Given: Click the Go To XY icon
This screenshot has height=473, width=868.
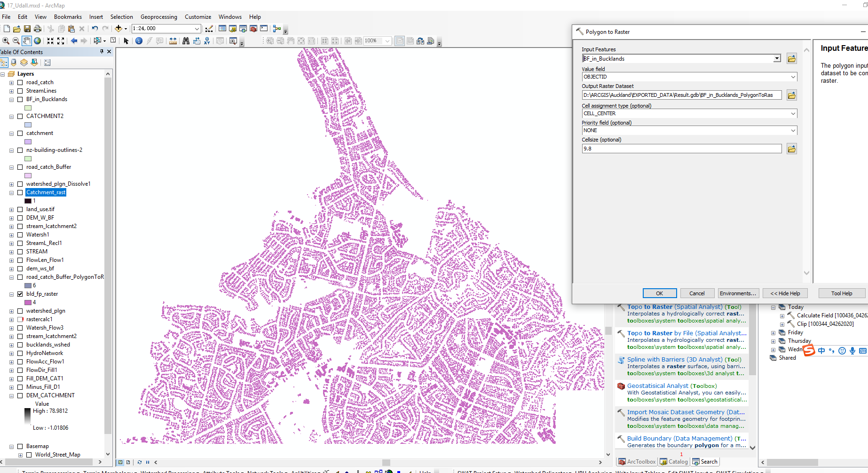Looking at the screenshot, I should (x=207, y=41).
